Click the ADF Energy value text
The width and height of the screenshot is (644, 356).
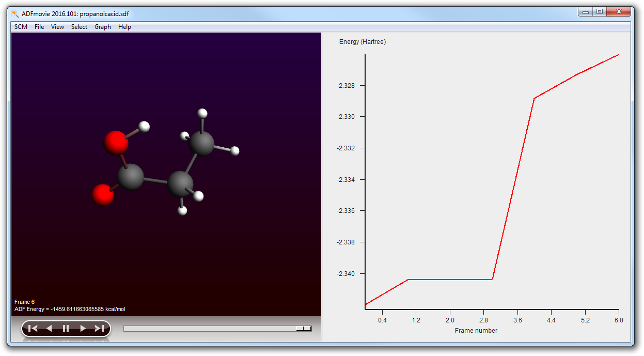[70, 309]
